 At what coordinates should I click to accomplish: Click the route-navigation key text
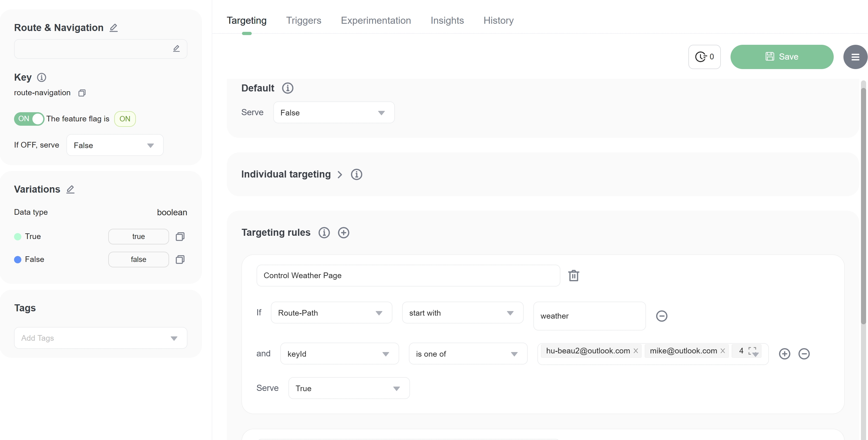(x=42, y=93)
